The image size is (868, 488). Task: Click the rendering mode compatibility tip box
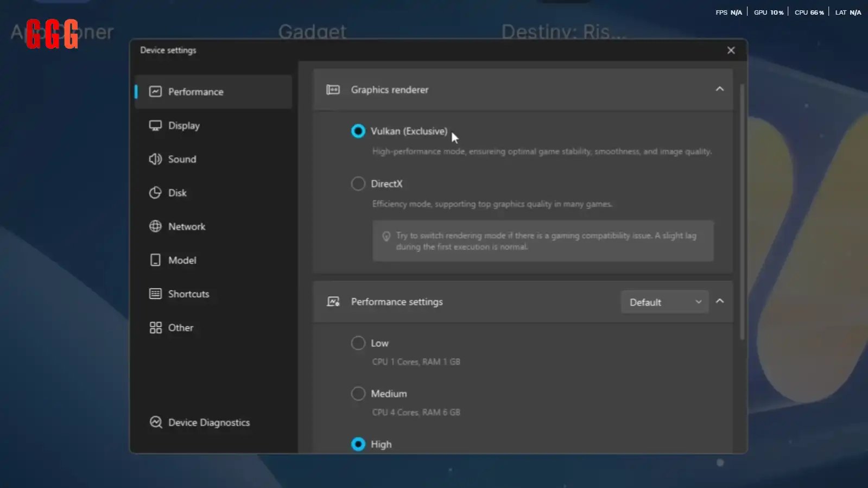[543, 241]
